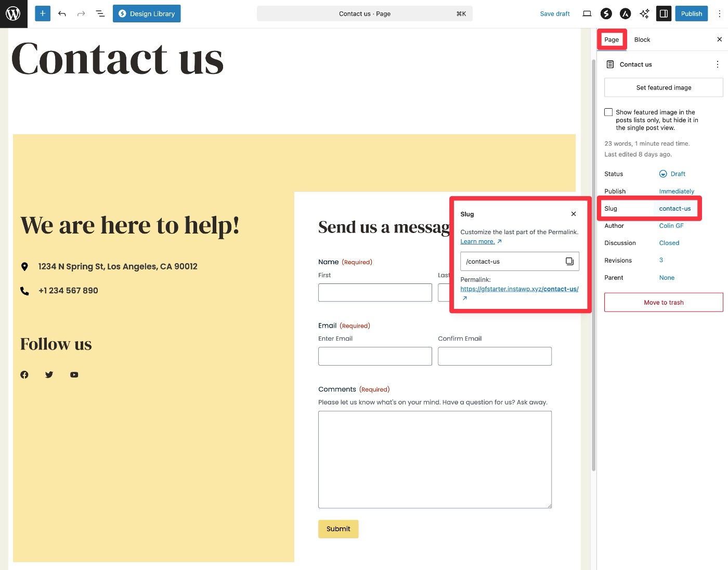Open the Parent 'None' selector

(x=667, y=278)
